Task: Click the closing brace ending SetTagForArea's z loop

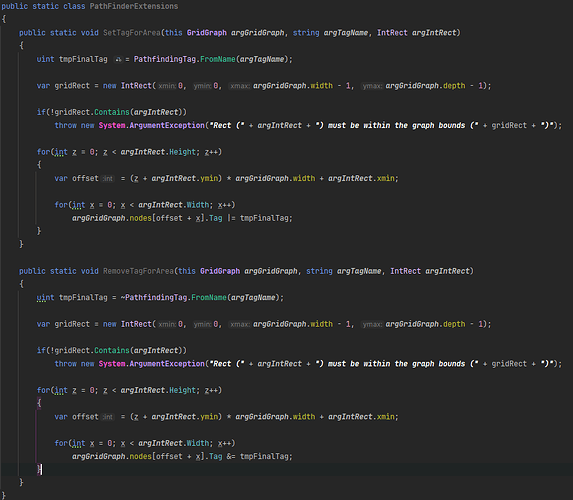Action: 39,231
